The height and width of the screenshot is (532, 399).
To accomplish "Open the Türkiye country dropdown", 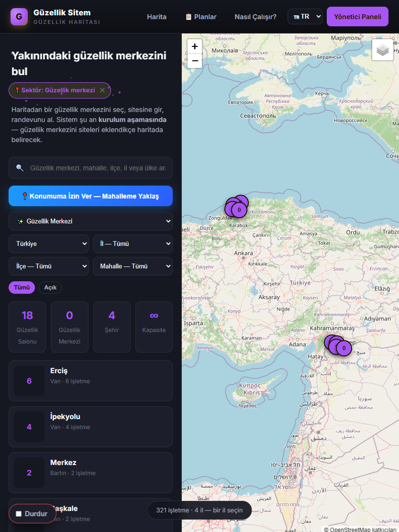I will 49,244.
